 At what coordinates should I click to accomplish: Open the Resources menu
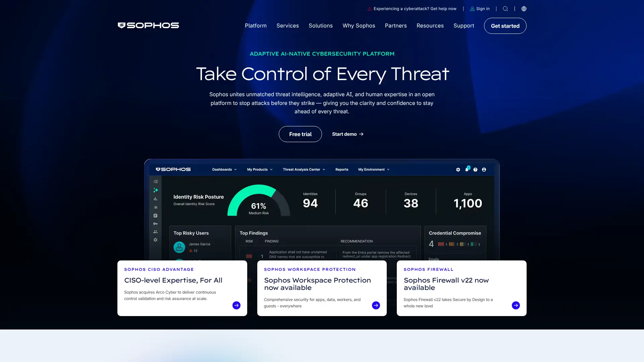coord(430,26)
